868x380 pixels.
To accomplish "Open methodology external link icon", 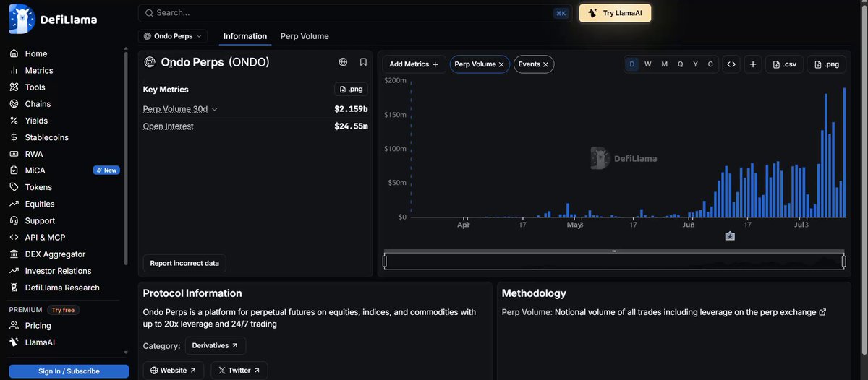I will (822, 312).
